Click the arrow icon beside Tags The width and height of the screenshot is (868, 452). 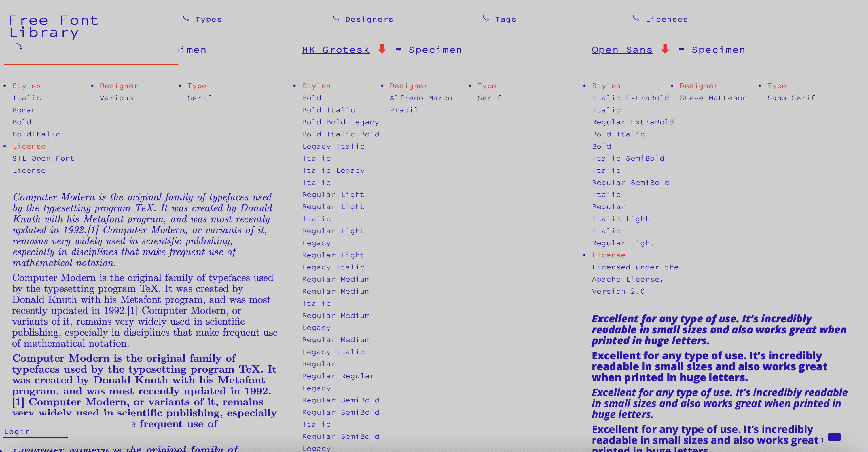click(486, 18)
